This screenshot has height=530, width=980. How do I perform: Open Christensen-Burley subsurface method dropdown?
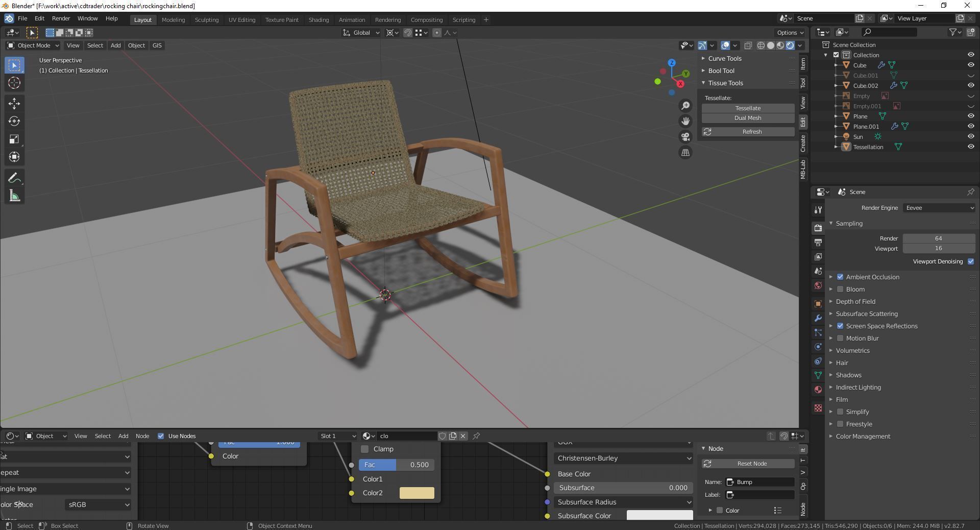point(623,459)
